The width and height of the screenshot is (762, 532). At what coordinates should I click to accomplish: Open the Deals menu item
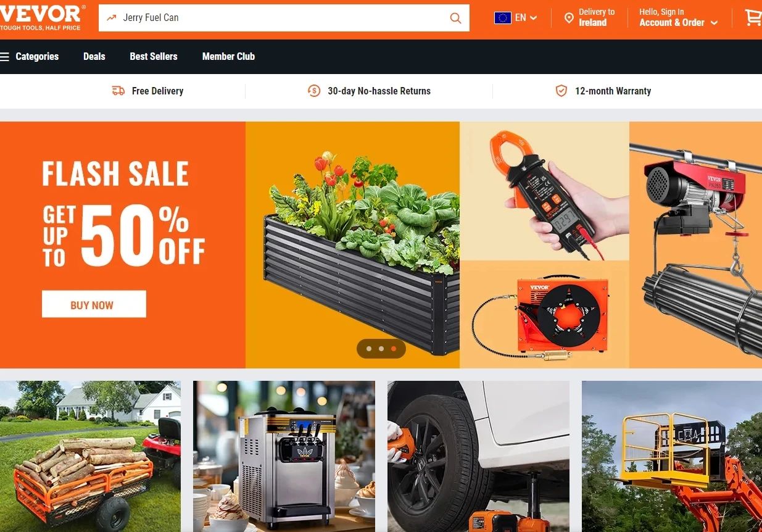(x=94, y=56)
